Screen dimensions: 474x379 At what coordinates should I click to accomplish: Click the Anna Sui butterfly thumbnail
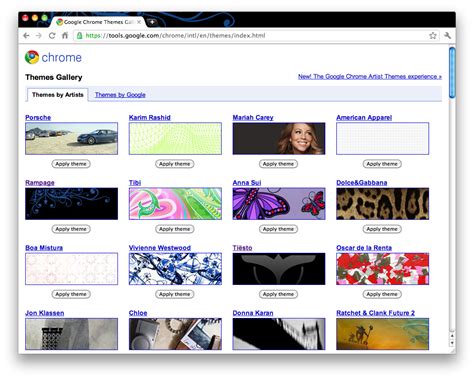[x=279, y=204]
